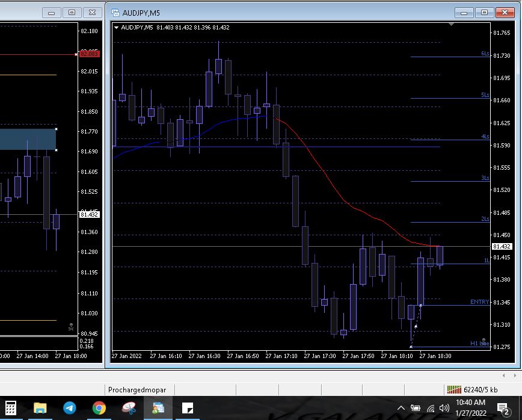Click the 27 Jan 14:00 label in left chart
Viewport: 522px width, 420px height.
click(x=32, y=356)
